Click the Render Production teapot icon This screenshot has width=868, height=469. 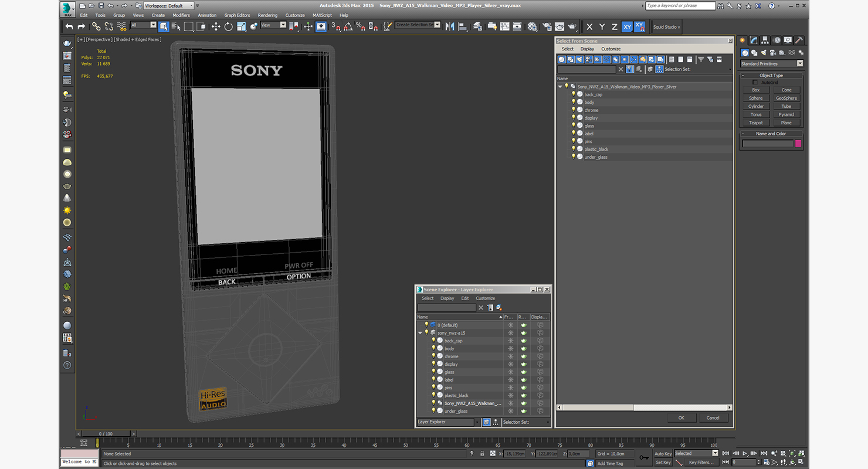[x=572, y=26]
